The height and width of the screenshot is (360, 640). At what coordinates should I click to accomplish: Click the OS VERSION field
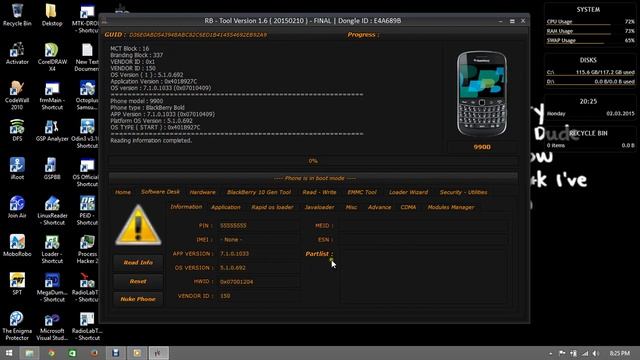pyautogui.click(x=258, y=268)
